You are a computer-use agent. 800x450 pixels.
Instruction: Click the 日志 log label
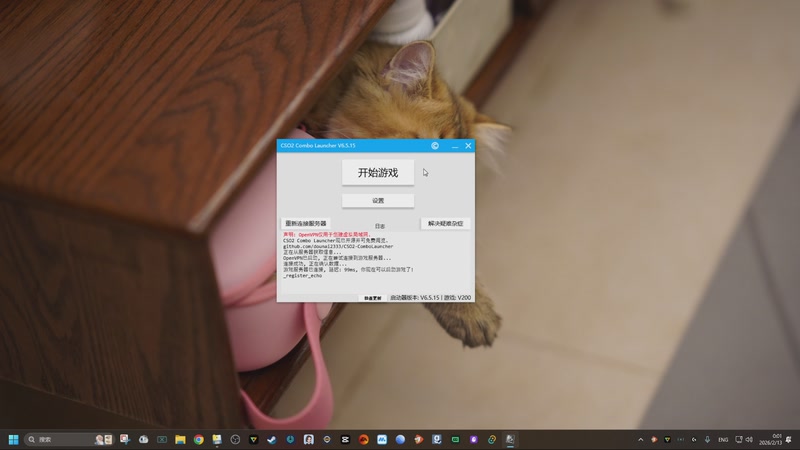tap(380, 226)
